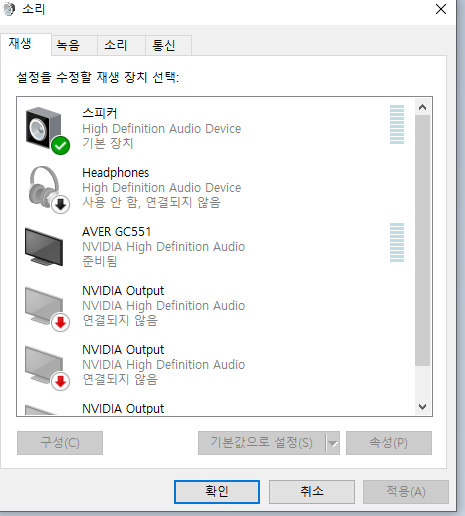Click the level meter beside AVER GC551
The width and height of the screenshot is (465, 516).
tap(397, 243)
